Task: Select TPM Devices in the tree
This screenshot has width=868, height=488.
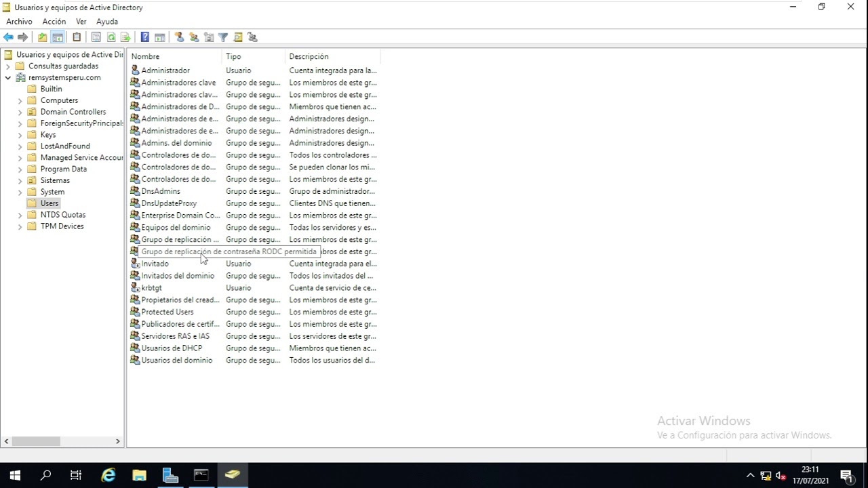Action: (x=62, y=226)
